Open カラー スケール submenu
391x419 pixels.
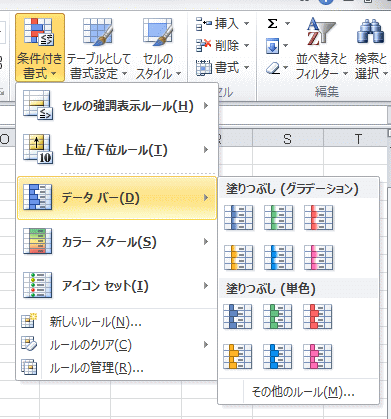(117, 242)
